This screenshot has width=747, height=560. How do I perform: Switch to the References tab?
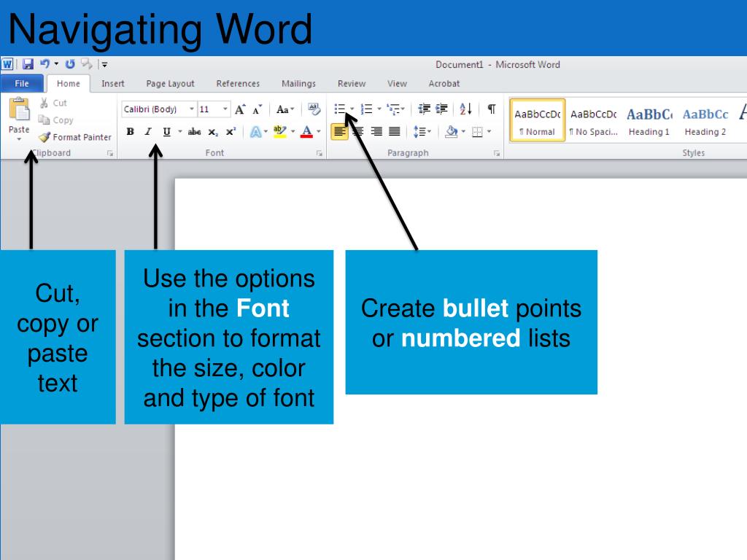pos(238,84)
